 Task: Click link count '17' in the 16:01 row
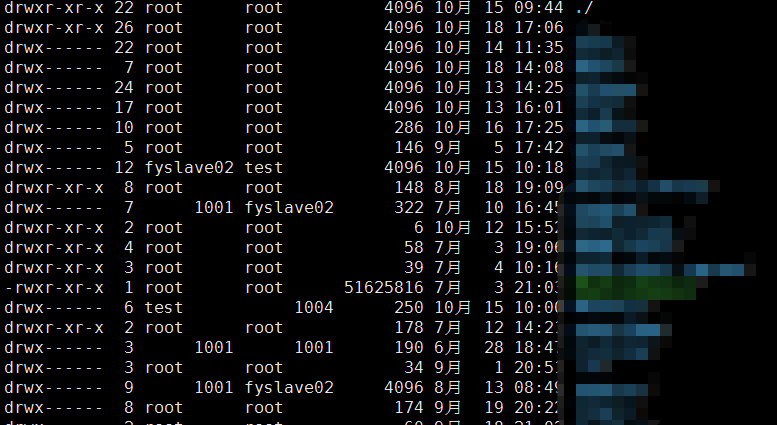pos(124,107)
